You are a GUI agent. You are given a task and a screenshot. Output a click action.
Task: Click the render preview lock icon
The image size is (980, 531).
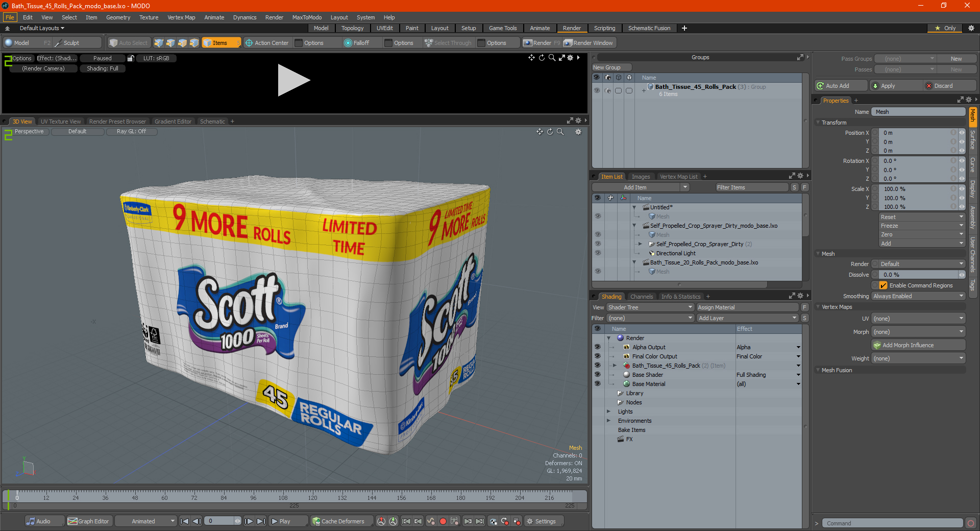click(131, 58)
